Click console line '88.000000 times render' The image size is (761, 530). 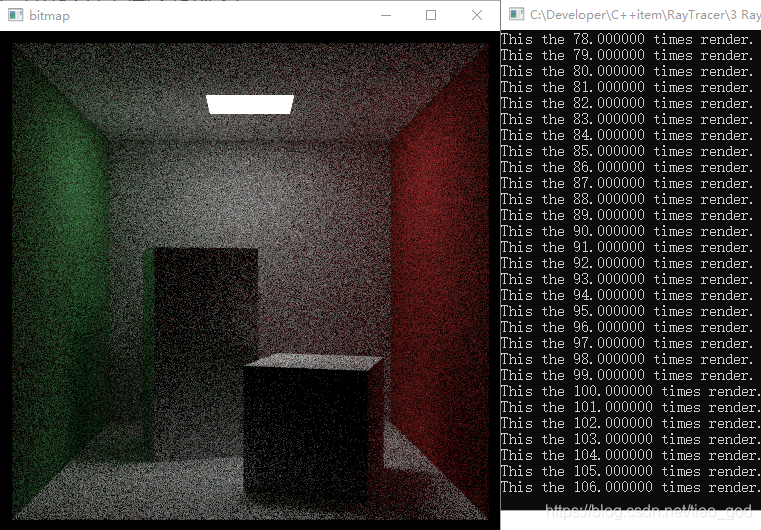click(627, 199)
